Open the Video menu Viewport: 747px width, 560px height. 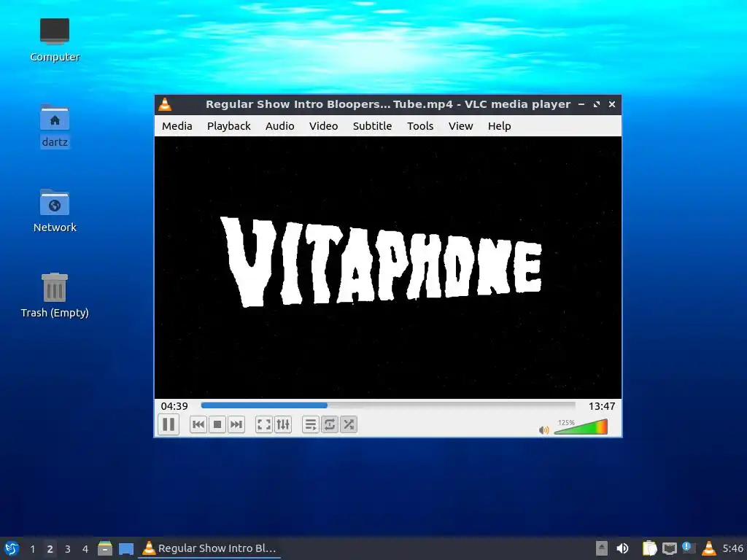(323, 126)
